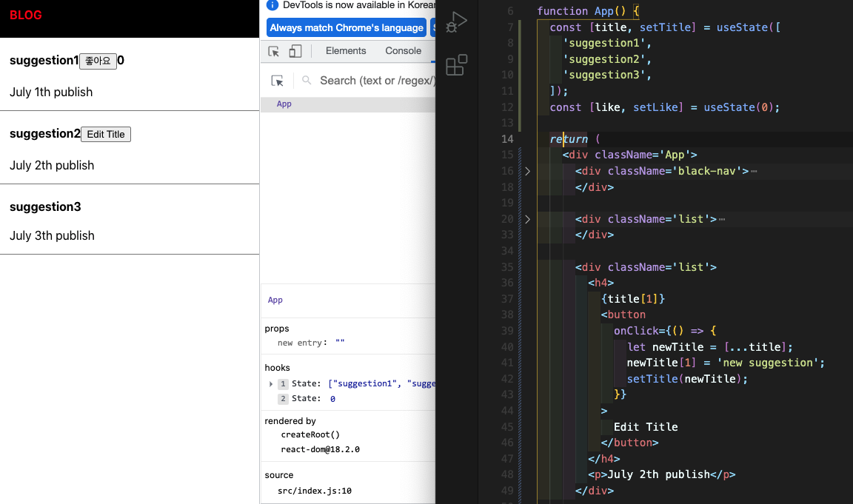Expand folded list div on line 20
853x504 pixels.
pyautogui.click(x=527, y=219)
